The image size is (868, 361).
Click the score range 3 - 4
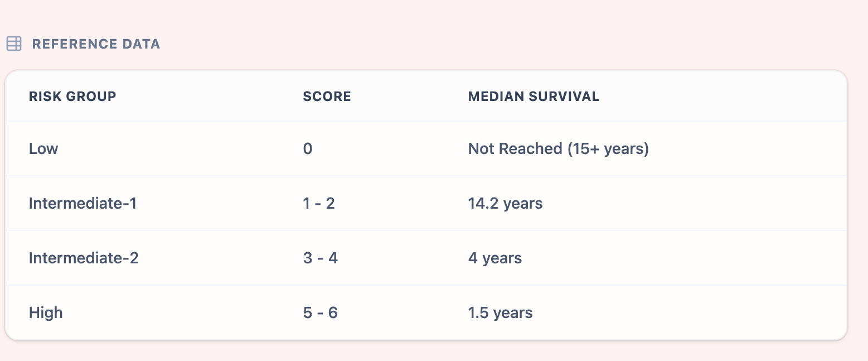click(320, 258)
